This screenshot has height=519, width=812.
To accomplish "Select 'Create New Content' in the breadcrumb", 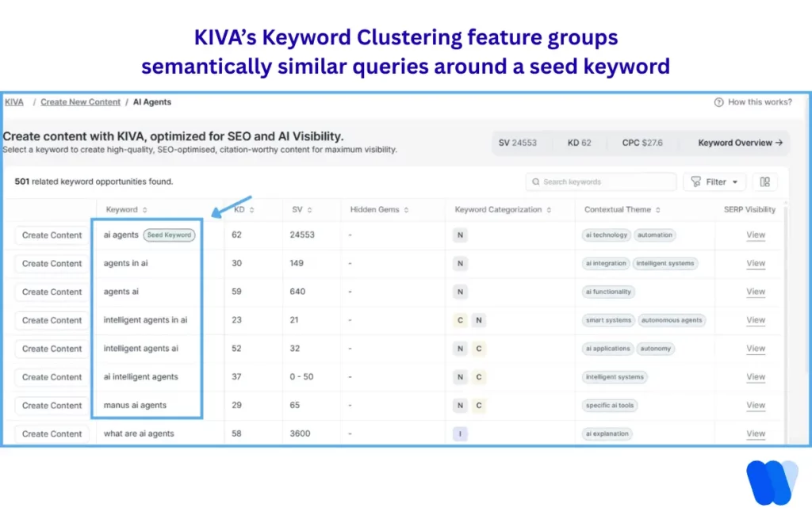I will tap(81, 101).
